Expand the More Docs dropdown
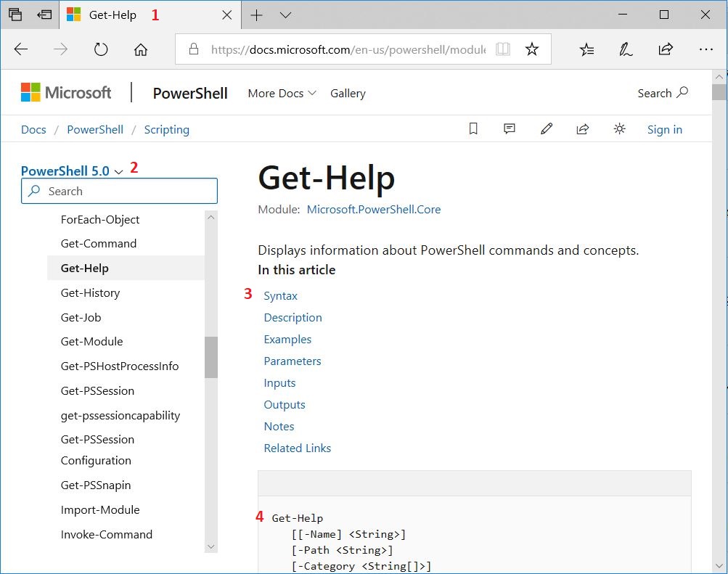The image size is (728, 574). [282, 94]
